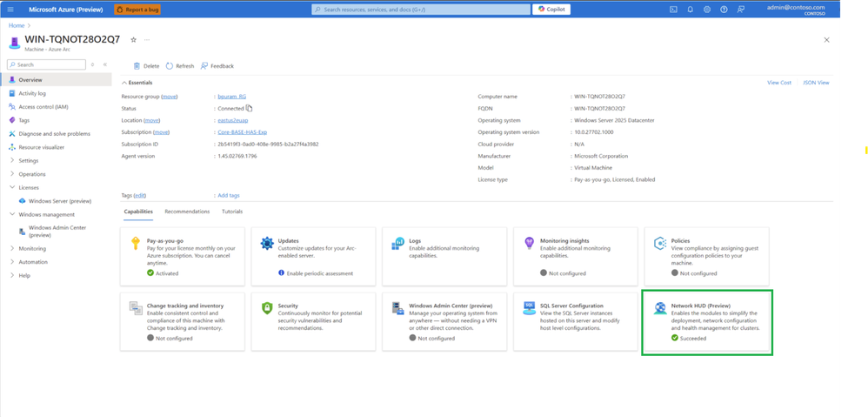Open Core-BASE-HAS-Exp subscription link
The height and width of the screenshot is (417, 868).
243,132
